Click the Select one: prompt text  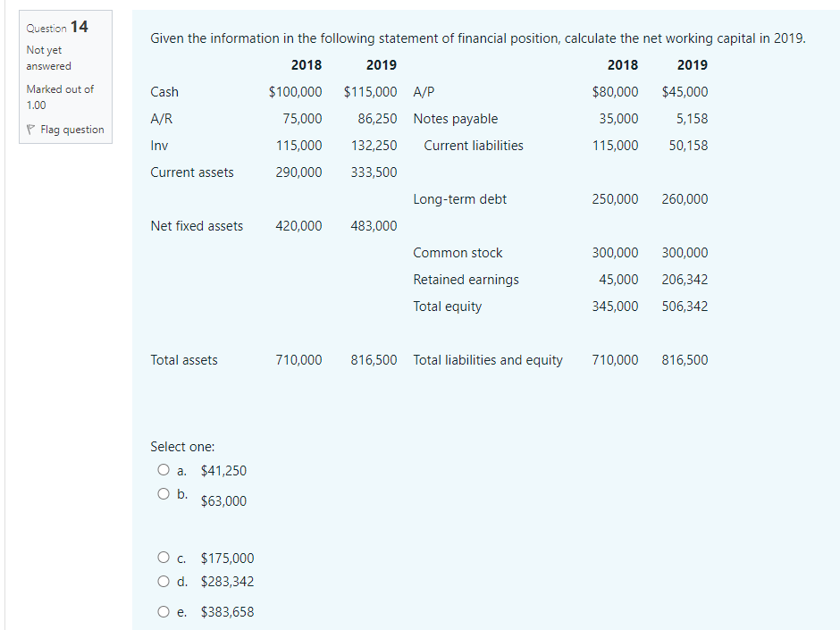click(x=182, y=446)
